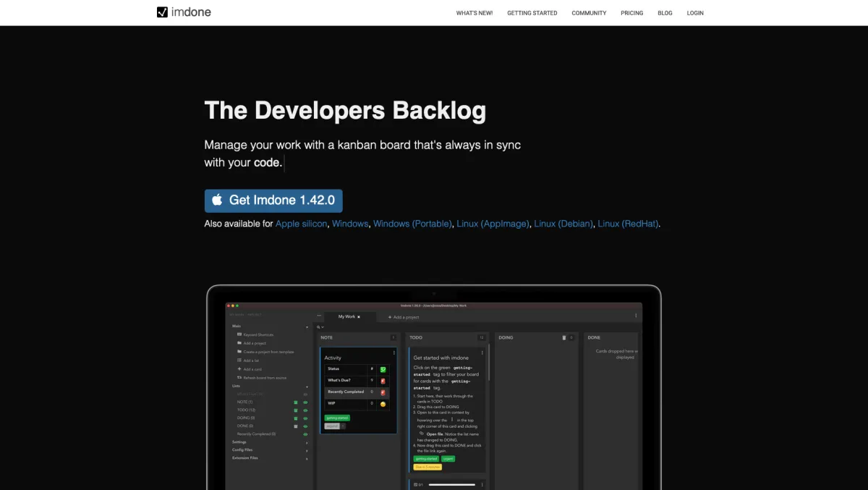Click the LOGIN nav item

click(695, 13)
